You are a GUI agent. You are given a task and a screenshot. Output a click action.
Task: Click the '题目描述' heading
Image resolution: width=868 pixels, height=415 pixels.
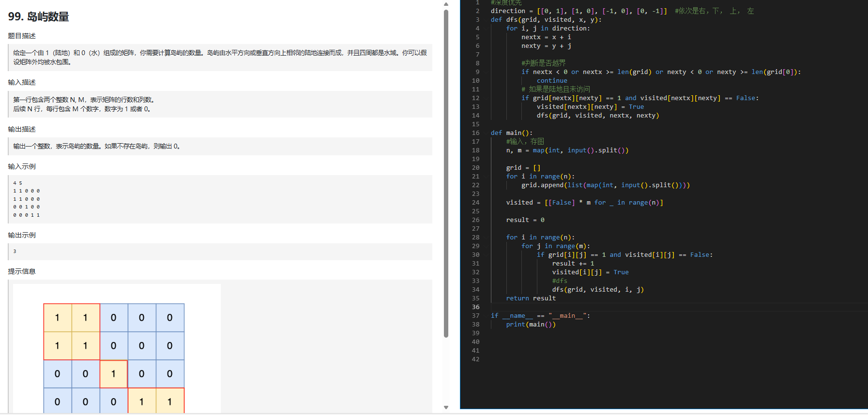[x=22, y=36]
